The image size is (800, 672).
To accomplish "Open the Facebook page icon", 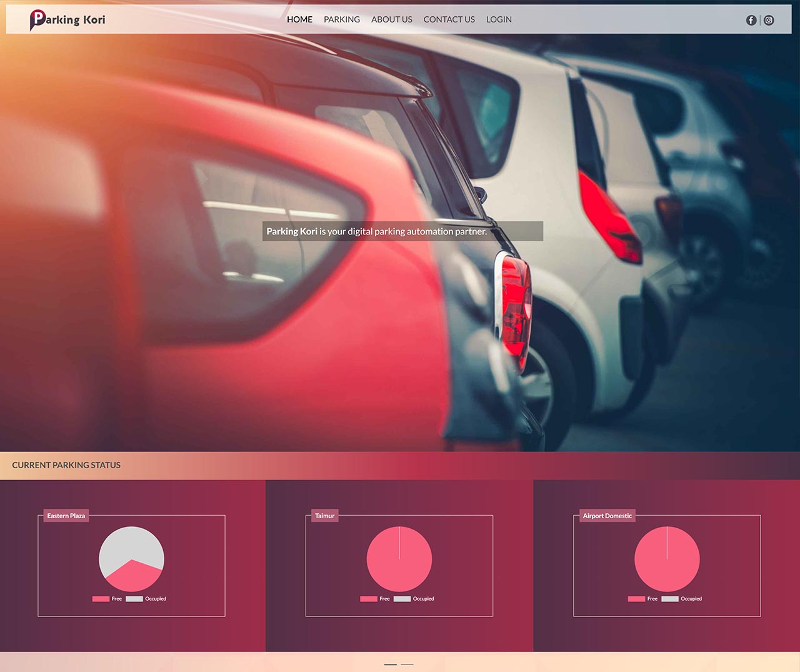I will click(751, 20).
